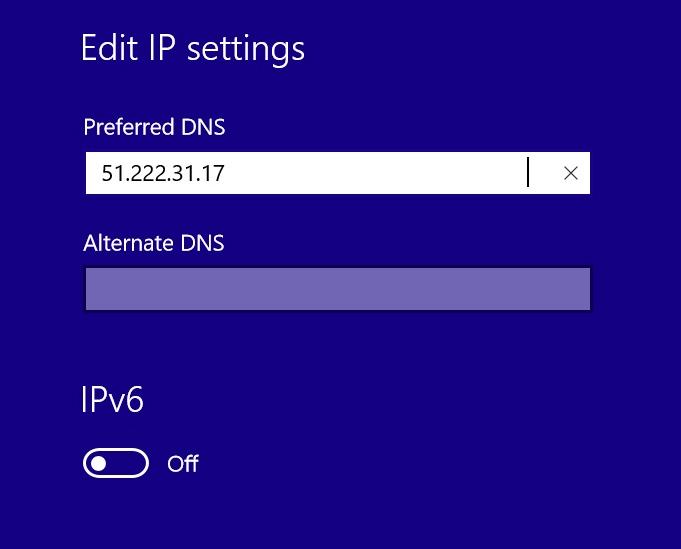Click the IPv6 section heading
Image resolution: width=681 pixels, height=549 pixels.
[112, 399]
